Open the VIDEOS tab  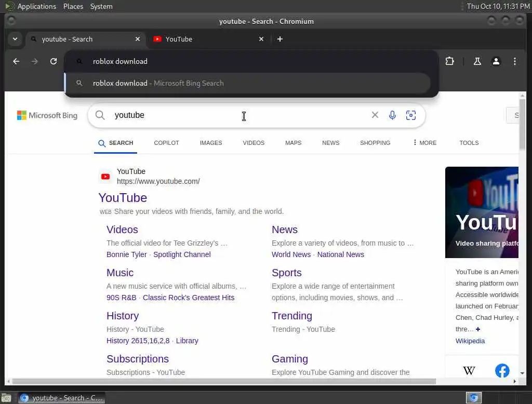(254, 143)
